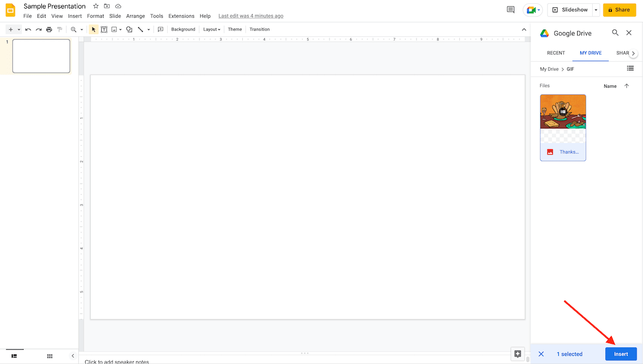Switch to list view in Drive panel
Screen dimensions: 643x364
(x=630, y=69)
